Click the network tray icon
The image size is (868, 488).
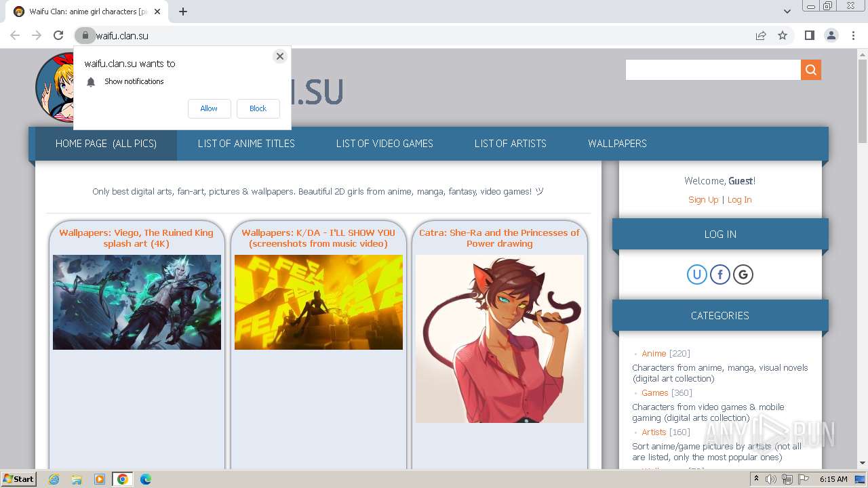pyautogui.click(x=787, y=479)
